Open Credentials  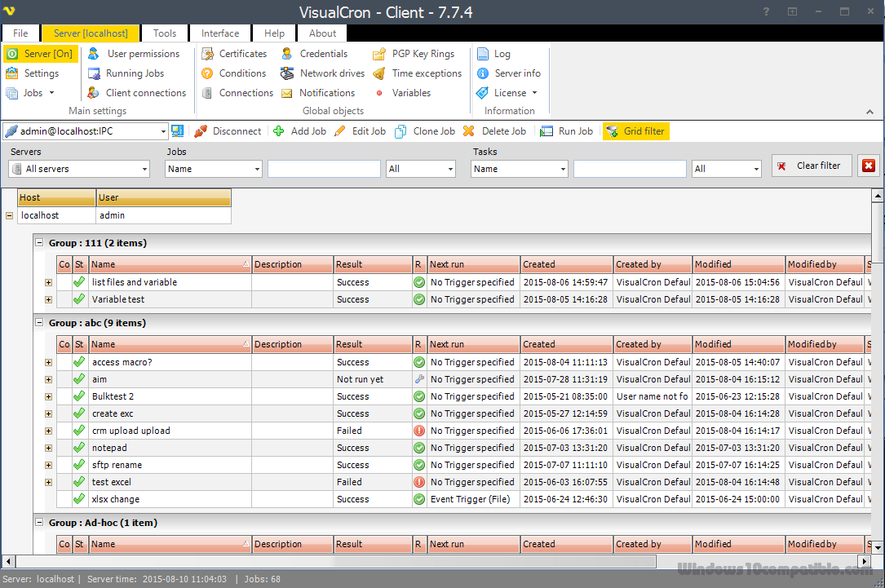coord(314,54)
